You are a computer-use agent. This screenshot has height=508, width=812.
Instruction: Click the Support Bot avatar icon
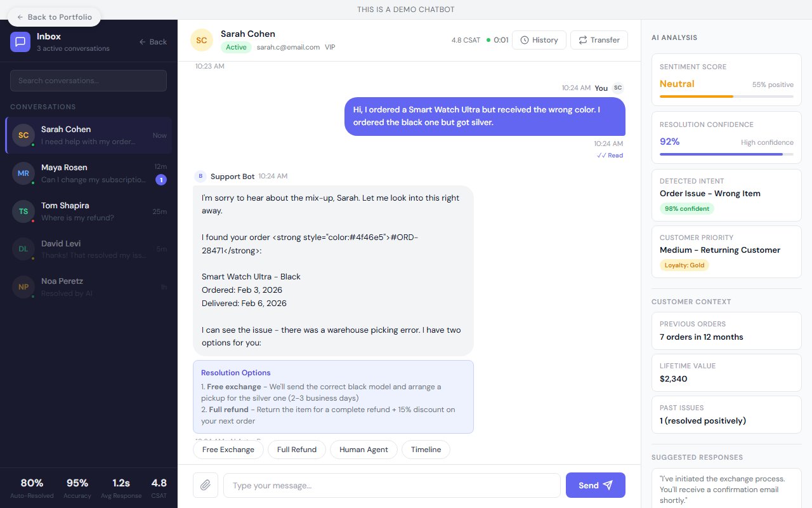(x=200, y=176)
